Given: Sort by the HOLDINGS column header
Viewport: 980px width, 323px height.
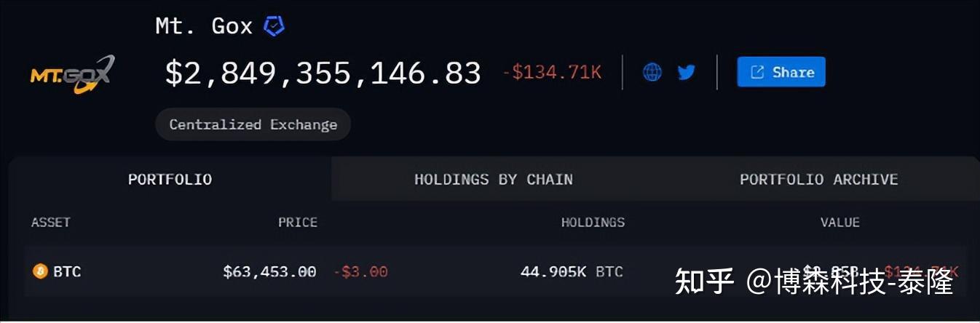Looking at the screenshot, I should 593,222.
